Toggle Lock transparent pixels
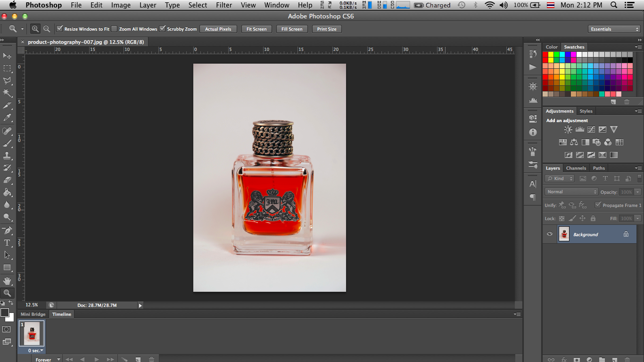Image resolution: width=644 pixels, height=362 pixels. [561, 219]
